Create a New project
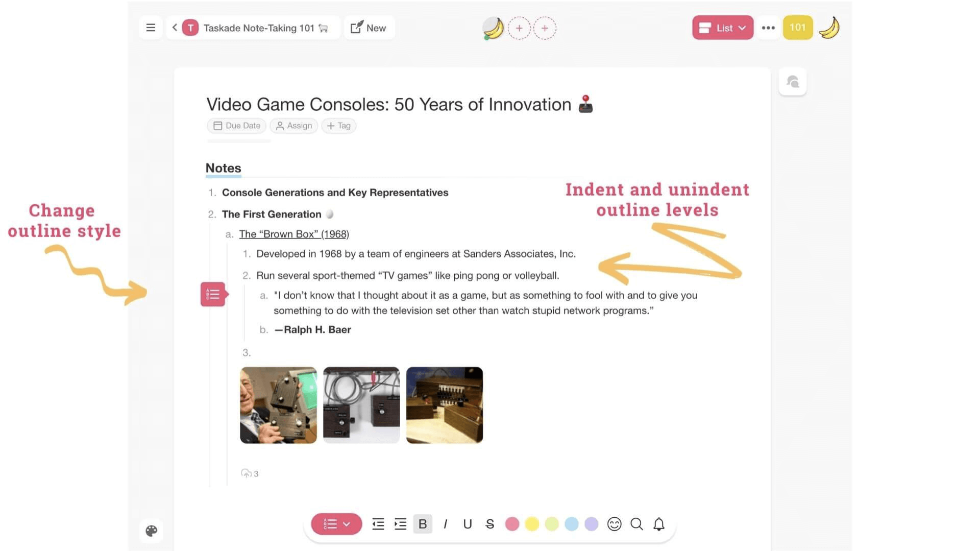Image resolution: width=980 pixels, height=551 pixels. pyautogui.click(x=369, y=28)
